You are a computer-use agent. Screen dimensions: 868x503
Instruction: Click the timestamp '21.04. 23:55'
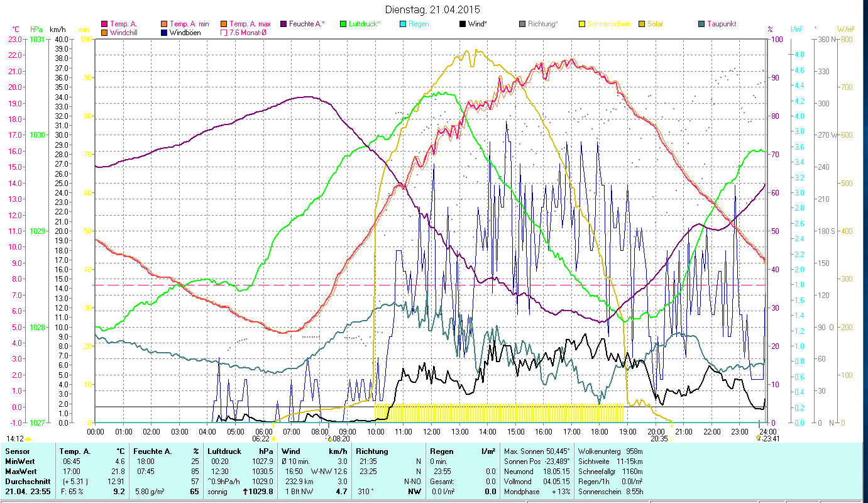point(28,492)
